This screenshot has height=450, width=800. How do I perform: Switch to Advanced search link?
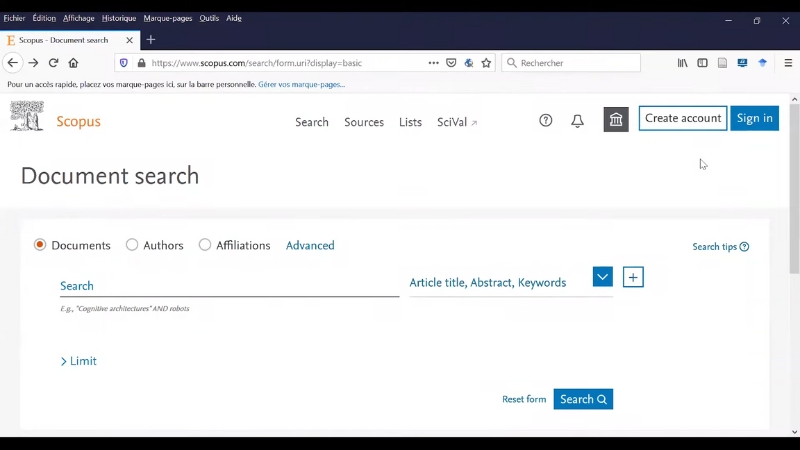[310, 245]
